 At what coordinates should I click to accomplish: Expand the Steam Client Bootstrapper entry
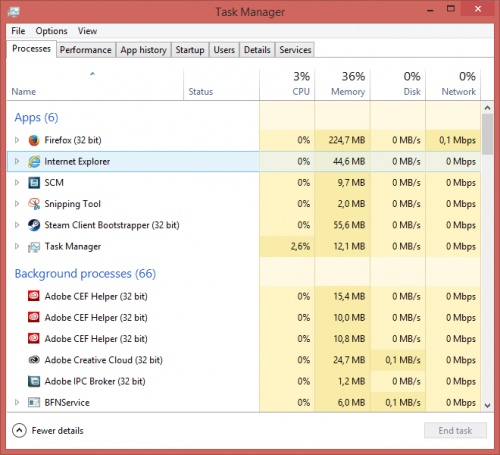[x=17, y=225]
